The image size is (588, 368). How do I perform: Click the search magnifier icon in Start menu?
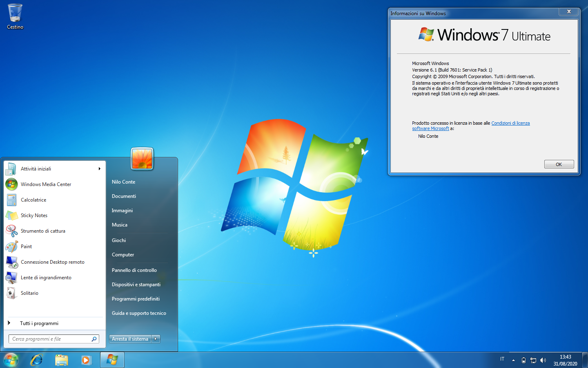click(94, 339)
